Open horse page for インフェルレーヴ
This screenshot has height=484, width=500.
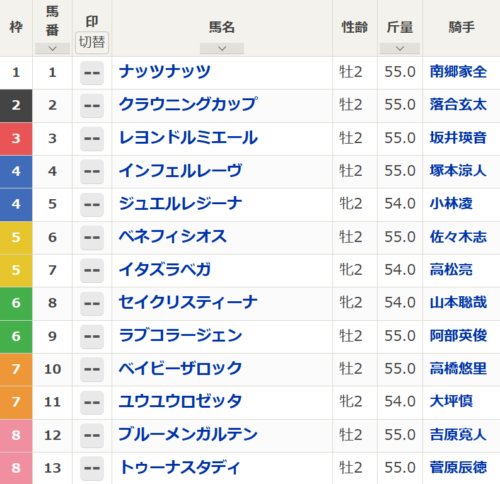(180, 171)
